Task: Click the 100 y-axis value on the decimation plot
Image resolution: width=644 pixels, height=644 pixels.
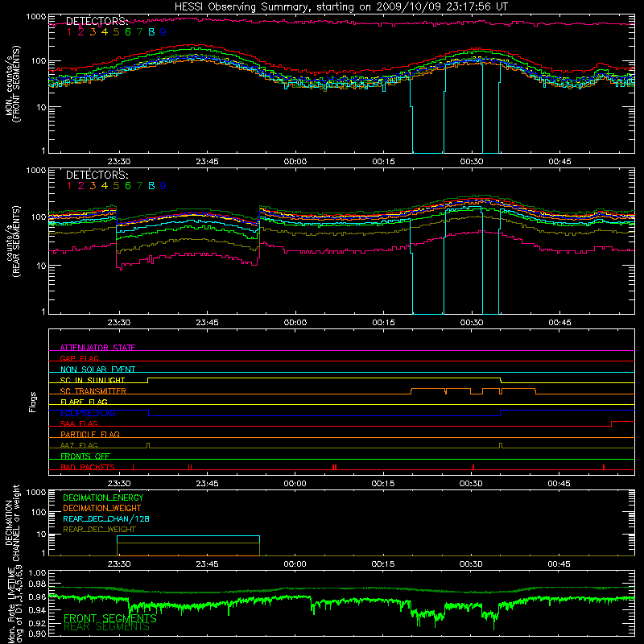Action: pyautogui.click(x=39, y=512)
